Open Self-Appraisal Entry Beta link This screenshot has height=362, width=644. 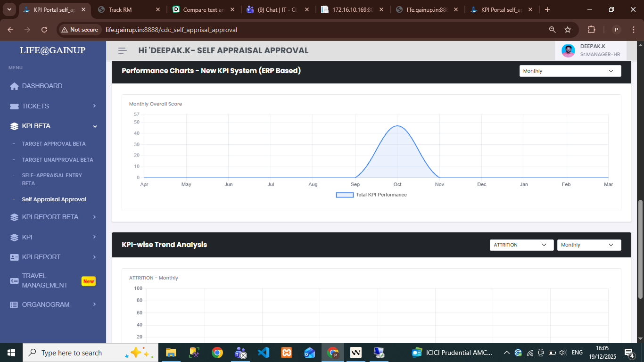point(52,179)
